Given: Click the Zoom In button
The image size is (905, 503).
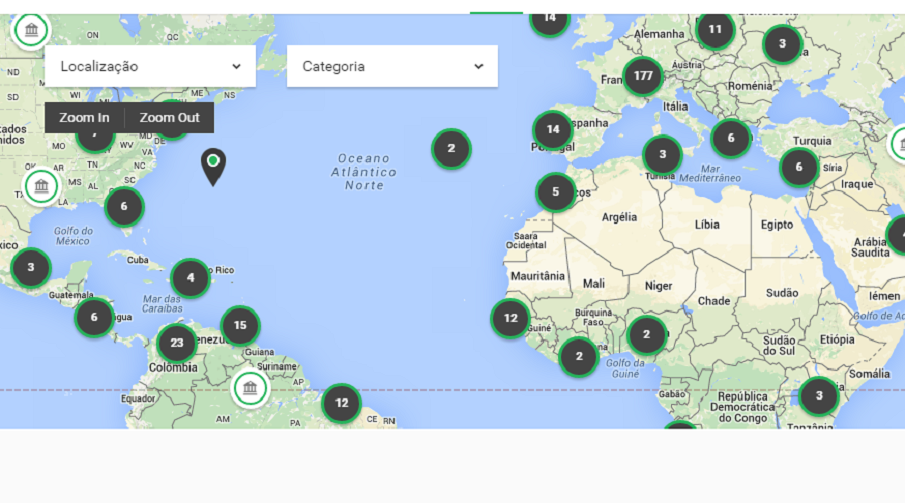Looking at the screenshot, I should (x=84, y=118).
